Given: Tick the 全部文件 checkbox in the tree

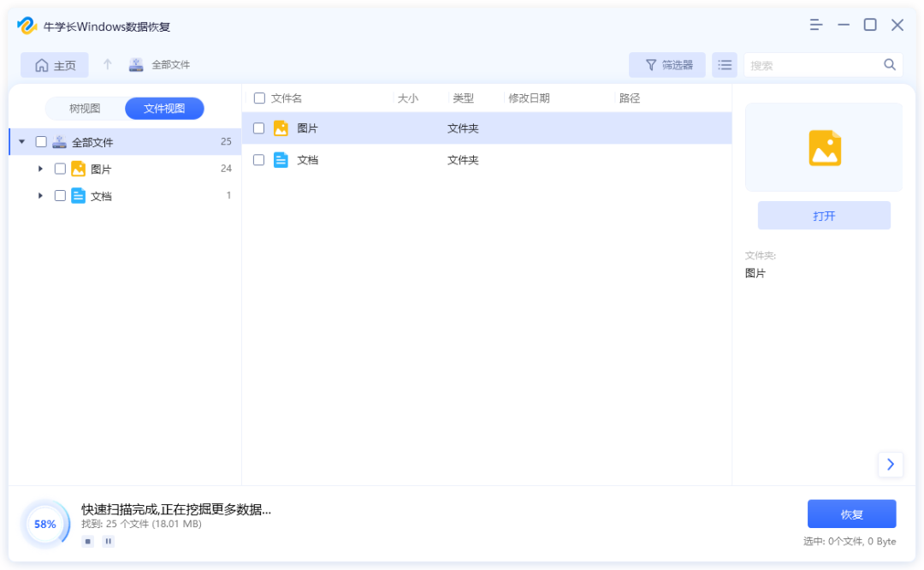Looking at the screenshot, I should pos(41,141).
